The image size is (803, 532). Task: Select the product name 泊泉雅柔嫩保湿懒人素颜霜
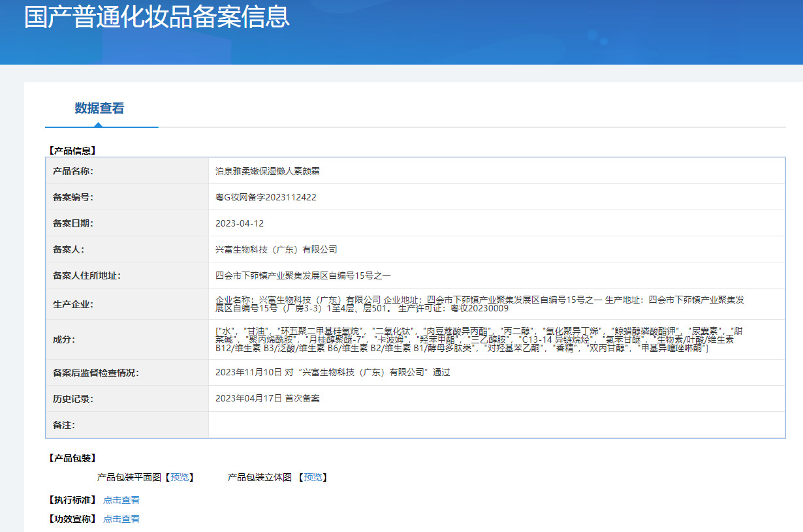[x=268, y=171]
